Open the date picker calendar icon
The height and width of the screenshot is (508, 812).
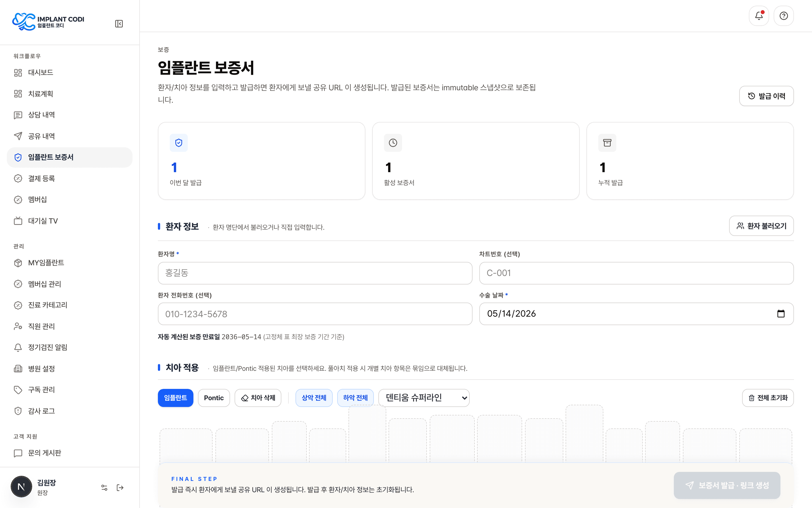click(781, 314)
